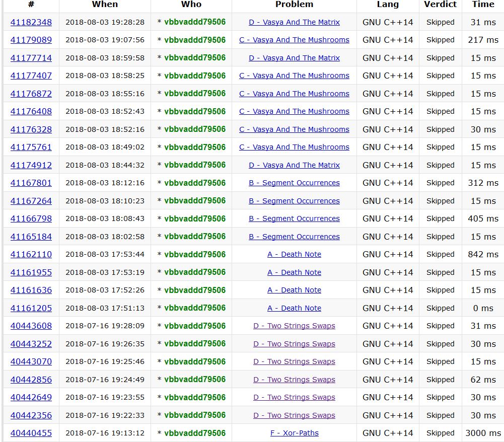
Task: Open submission 41166798
Action: 31,218
